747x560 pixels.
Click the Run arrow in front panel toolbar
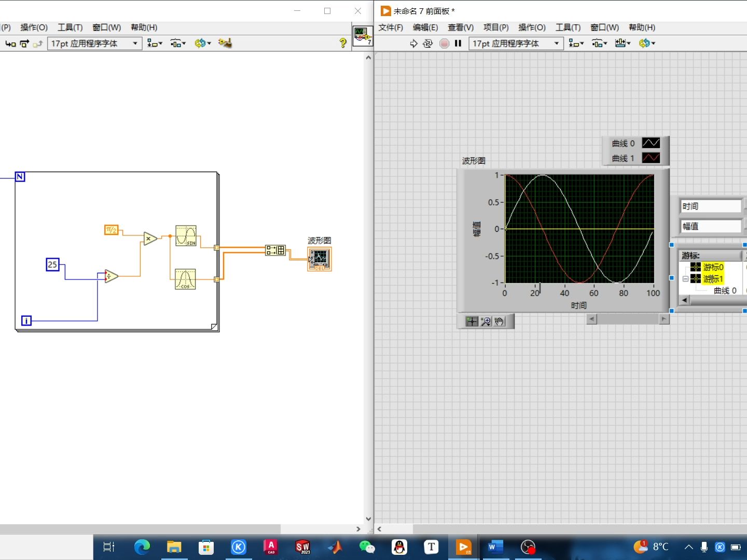413,44
